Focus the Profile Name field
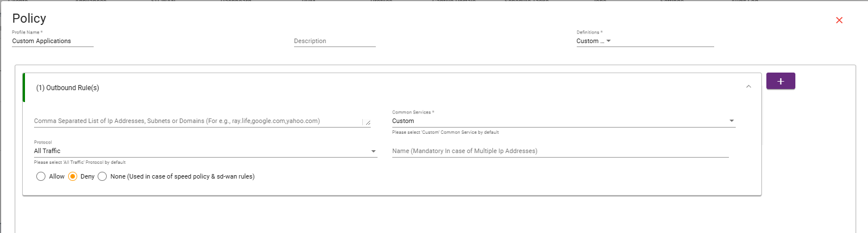This screenshot has width=868, height=233. [52, 41]
